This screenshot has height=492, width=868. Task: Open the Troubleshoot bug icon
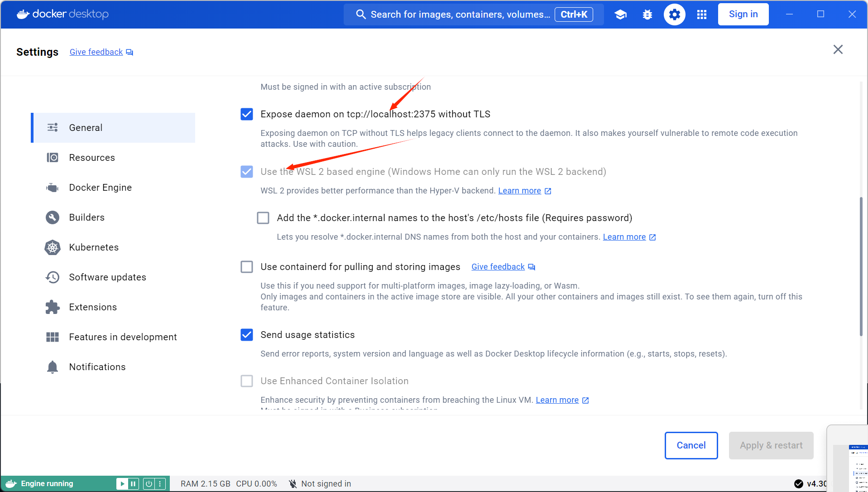pos(647,14)
